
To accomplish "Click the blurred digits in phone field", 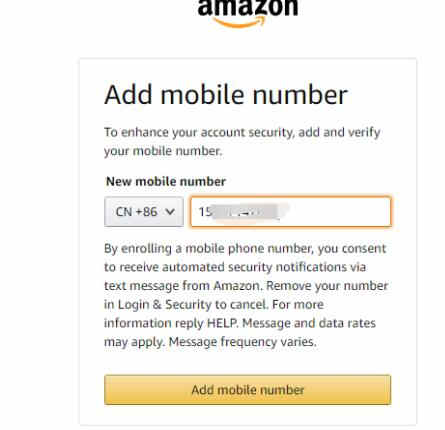I will (245, 212).
